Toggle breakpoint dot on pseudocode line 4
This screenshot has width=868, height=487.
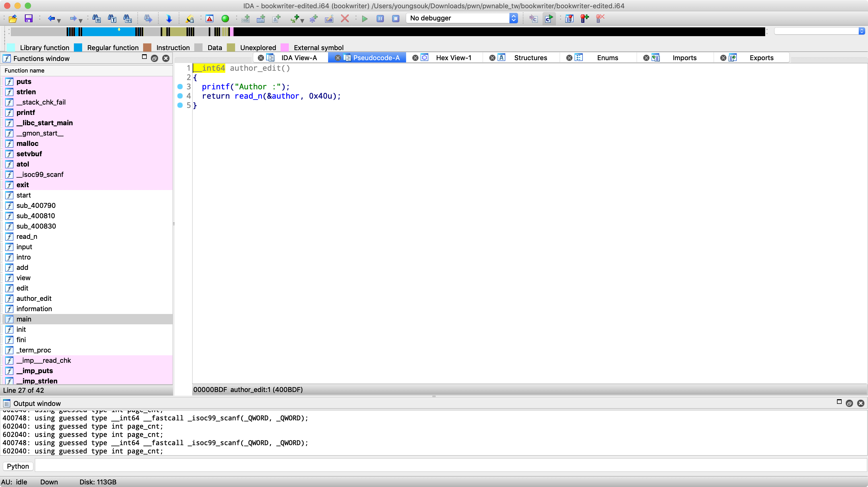click(x=180, y=96)
